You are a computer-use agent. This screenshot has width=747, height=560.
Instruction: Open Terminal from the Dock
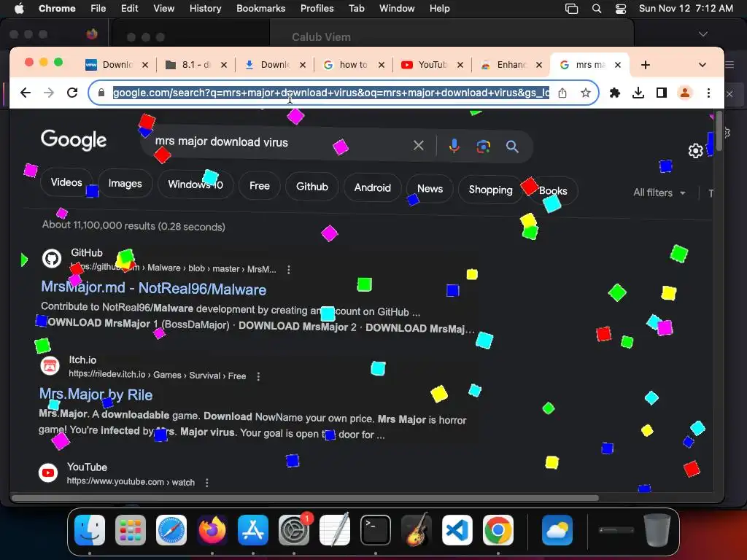pyautogui.click(x=376, y=530)
